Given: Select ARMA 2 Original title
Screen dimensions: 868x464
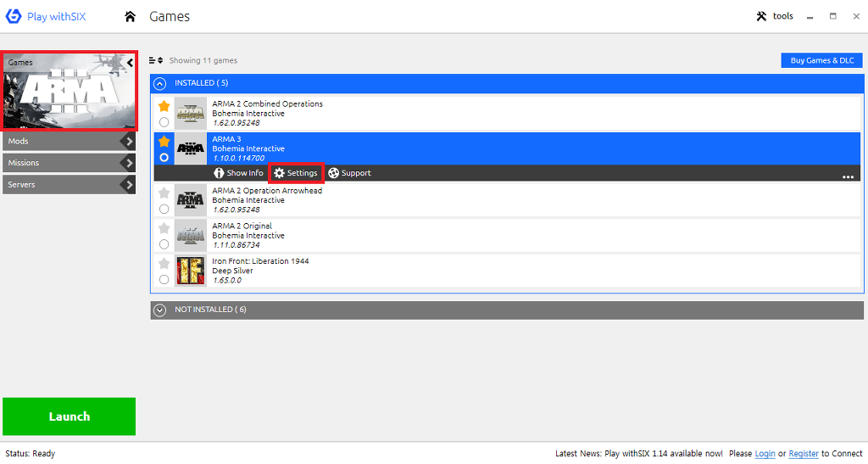Looking at the screenshot, I should tap(242, 226).
